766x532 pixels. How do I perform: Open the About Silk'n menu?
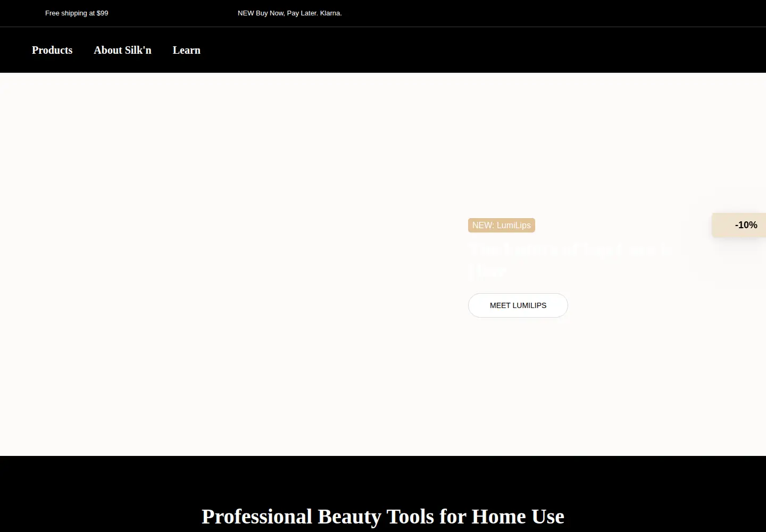tap(122, 50)
